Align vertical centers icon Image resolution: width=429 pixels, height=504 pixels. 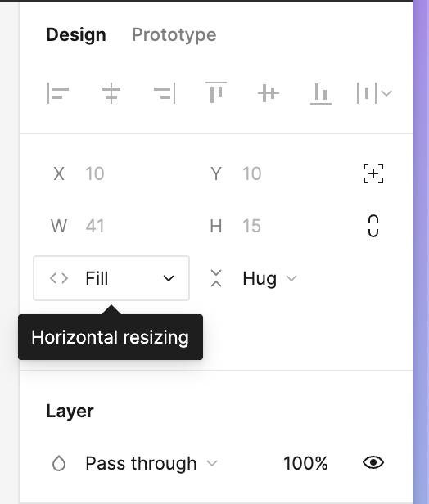coord(269,93)
